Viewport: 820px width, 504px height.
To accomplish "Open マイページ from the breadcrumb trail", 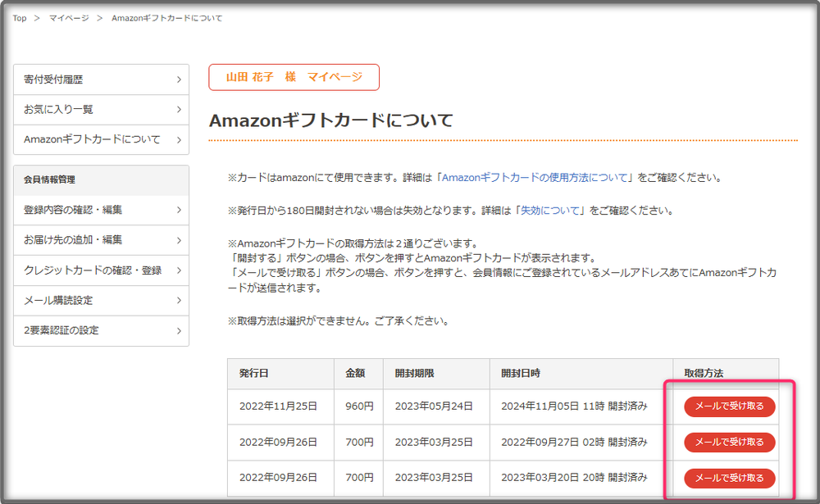I will coord(69,18).
